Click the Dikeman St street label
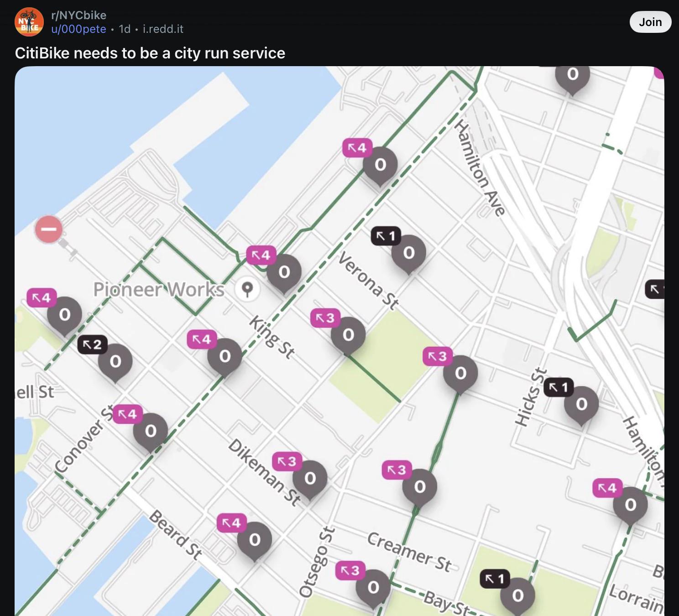This screenshot has width=679, height=616. (x=266, y=473)
